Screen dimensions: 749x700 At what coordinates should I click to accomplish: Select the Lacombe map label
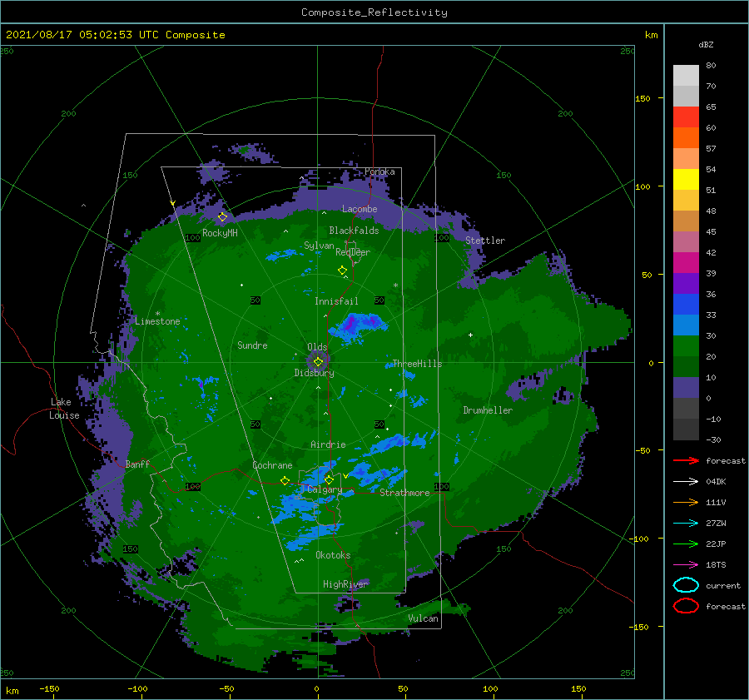[360, 209]
